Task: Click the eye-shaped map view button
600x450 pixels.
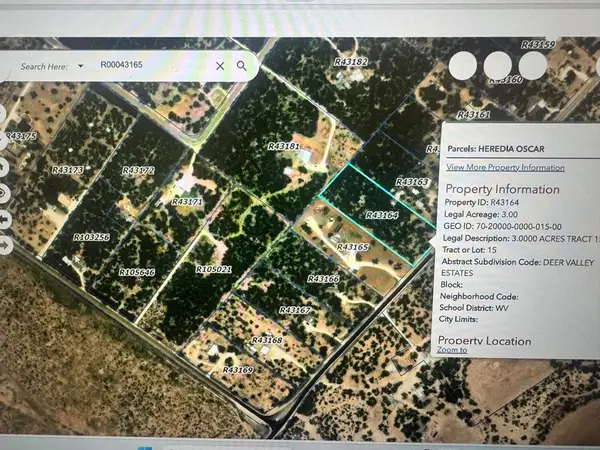Action: click(x=4, y=192)
